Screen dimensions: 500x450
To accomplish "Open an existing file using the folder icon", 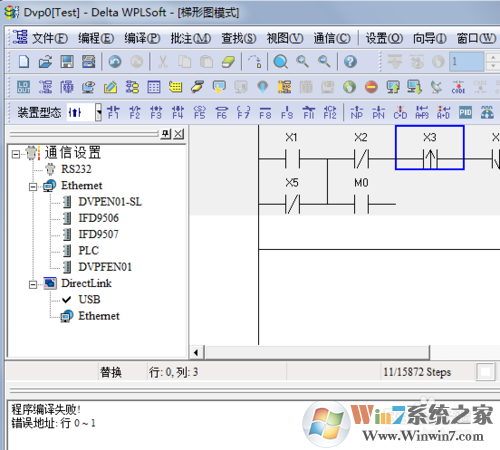I will pyautogui.click(x=45, y=62).
